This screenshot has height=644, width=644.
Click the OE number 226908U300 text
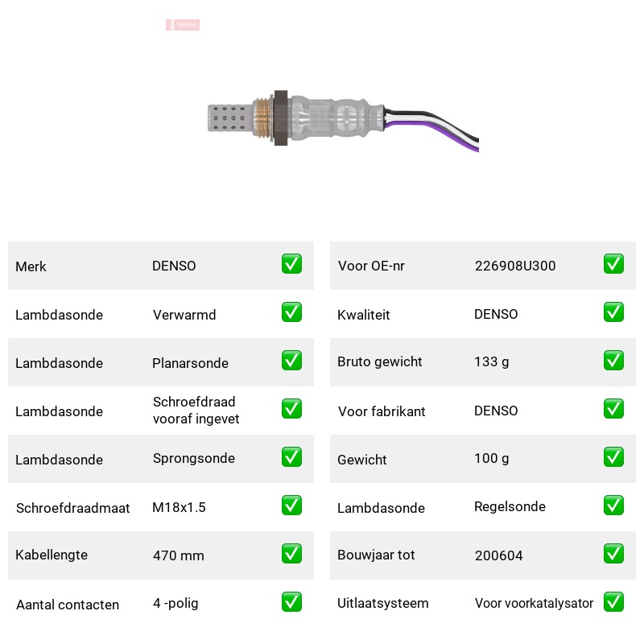pos(515,266)
